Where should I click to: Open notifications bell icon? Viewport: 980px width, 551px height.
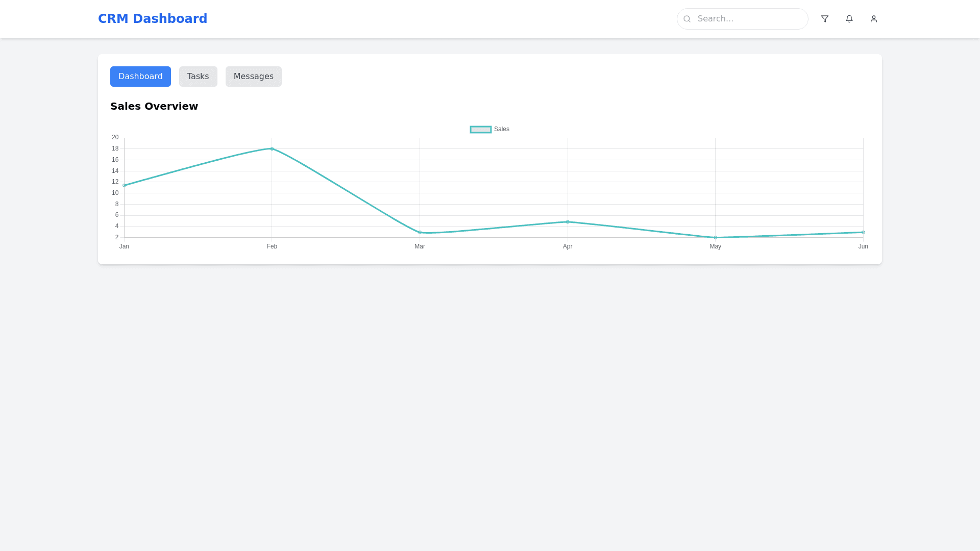coord(849,19)
